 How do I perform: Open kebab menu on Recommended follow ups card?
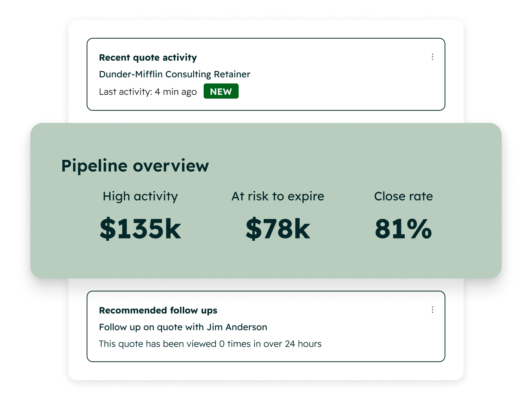(x=432, y=310)
